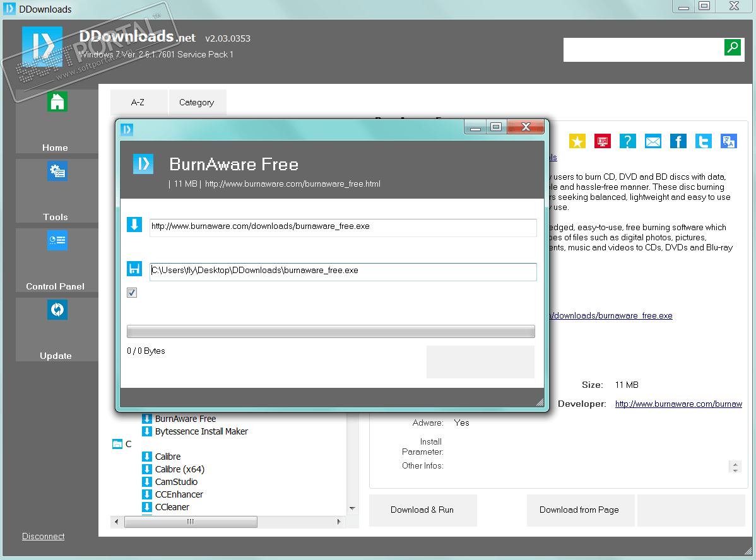Click the empty button right of Download from Page
The width and height of the screenshot is (756, 560).
[691, 510]
